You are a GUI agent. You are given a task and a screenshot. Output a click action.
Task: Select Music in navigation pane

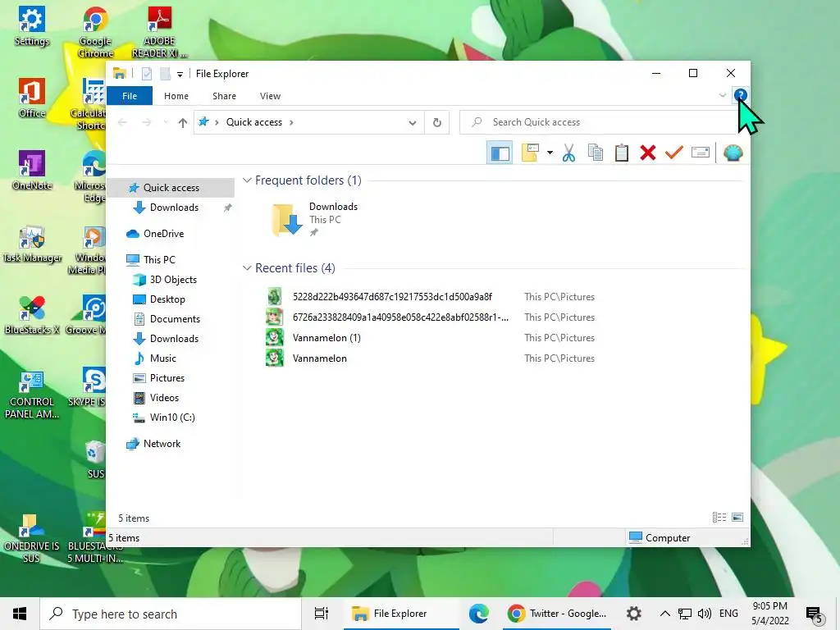(x=163, y=358)
